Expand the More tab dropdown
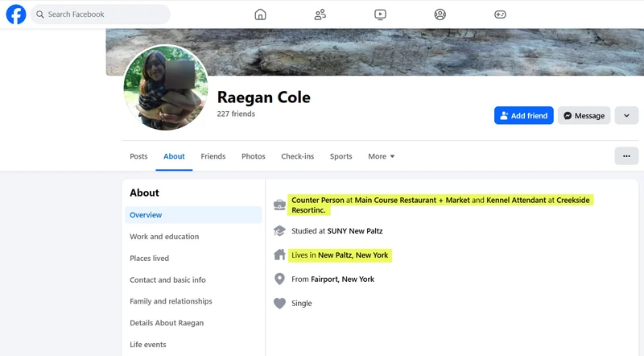Screen dimensions: 644x356 pyautogui.click(x=381, y=156)
